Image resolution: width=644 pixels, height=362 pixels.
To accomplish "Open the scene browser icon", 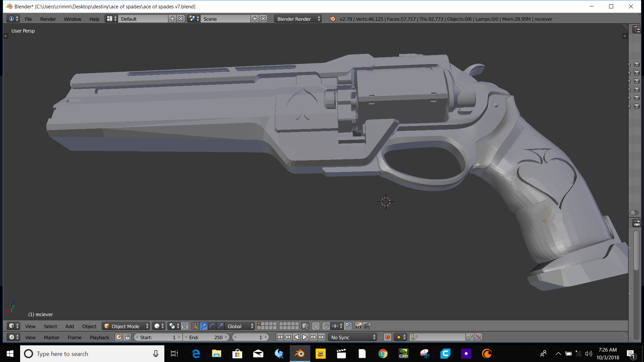I will 194,19.
